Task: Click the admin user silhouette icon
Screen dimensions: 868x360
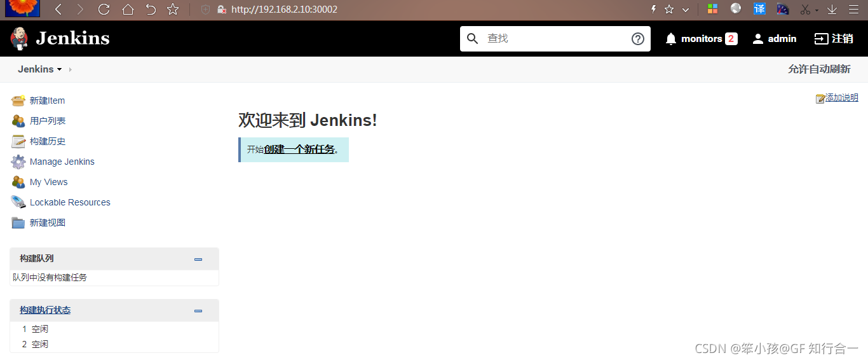Action: 757,39
